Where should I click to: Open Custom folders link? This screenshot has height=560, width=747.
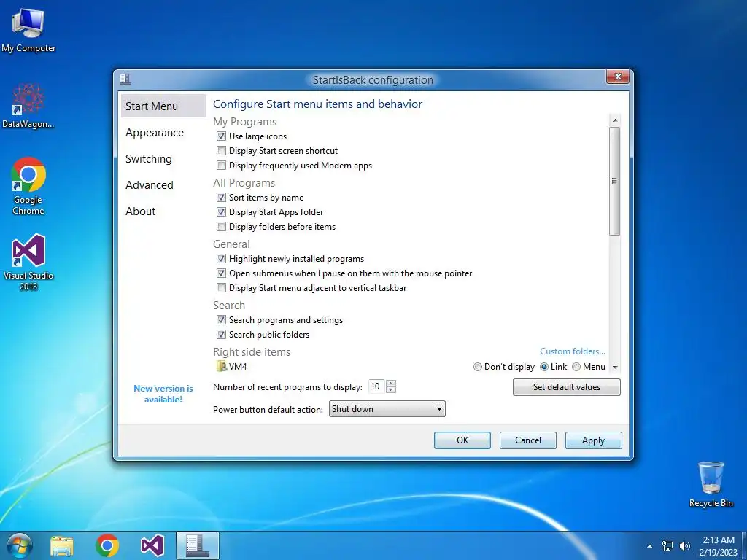pos(573,351)
